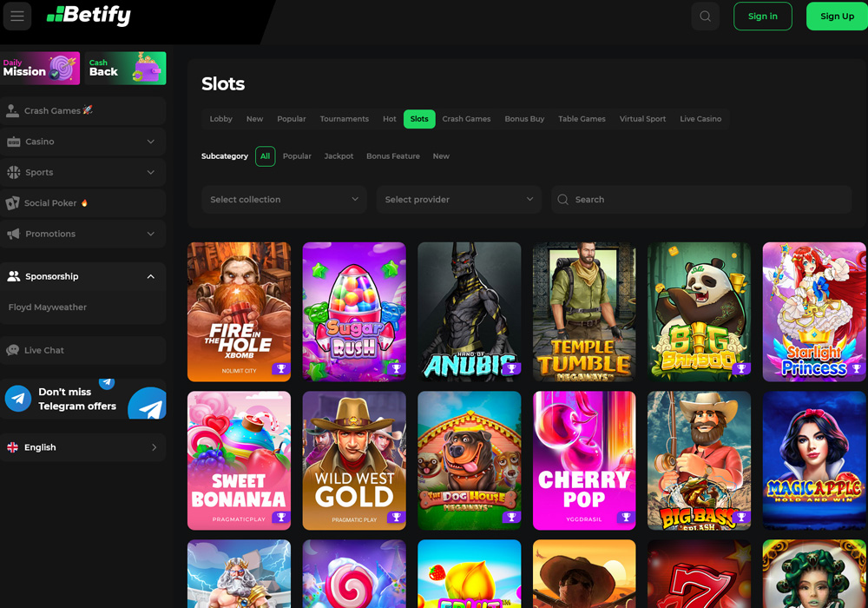Switch to the New category tab
868x608 pixels.
(254, 119)
